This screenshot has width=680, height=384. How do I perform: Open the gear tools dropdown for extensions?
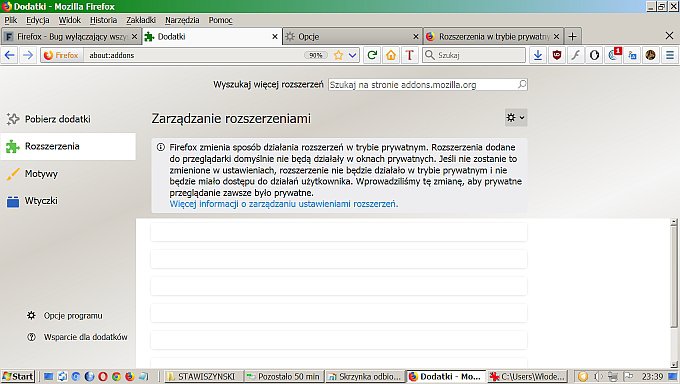click(x=516, y=118)
